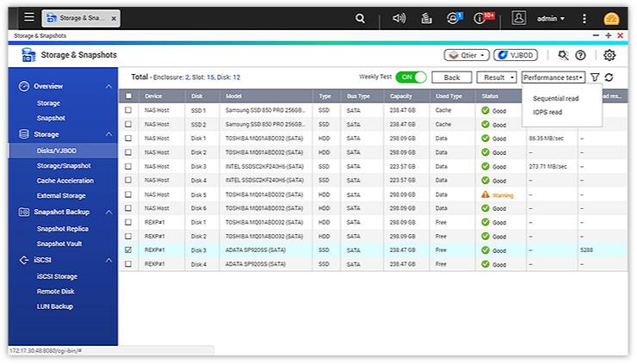Sort by the Status column header

click(490, 96)
